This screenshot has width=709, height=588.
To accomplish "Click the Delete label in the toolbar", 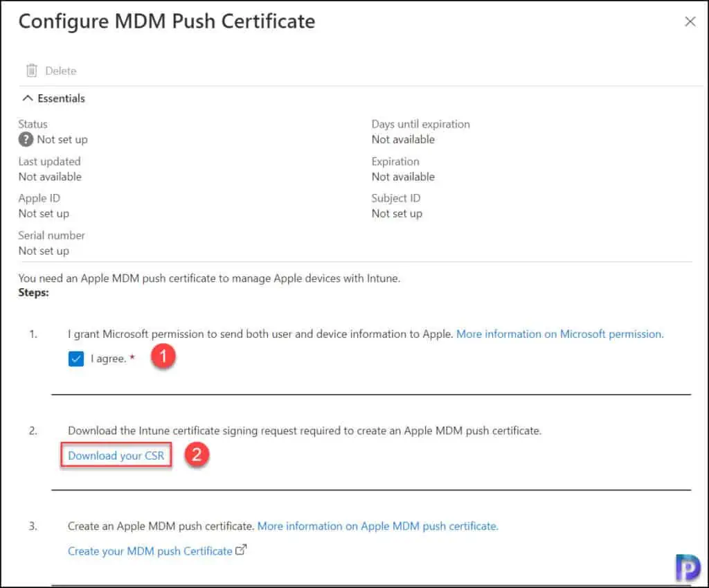I will pos(61,71).
